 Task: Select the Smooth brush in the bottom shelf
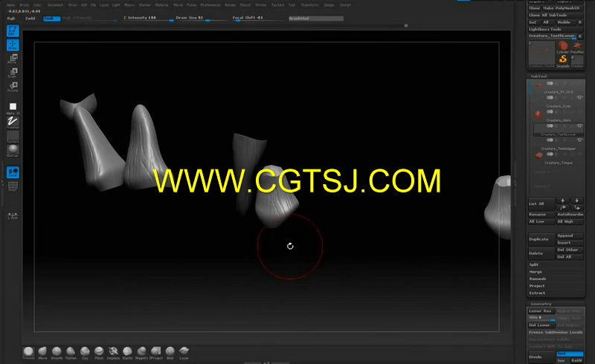pos(57,353)
